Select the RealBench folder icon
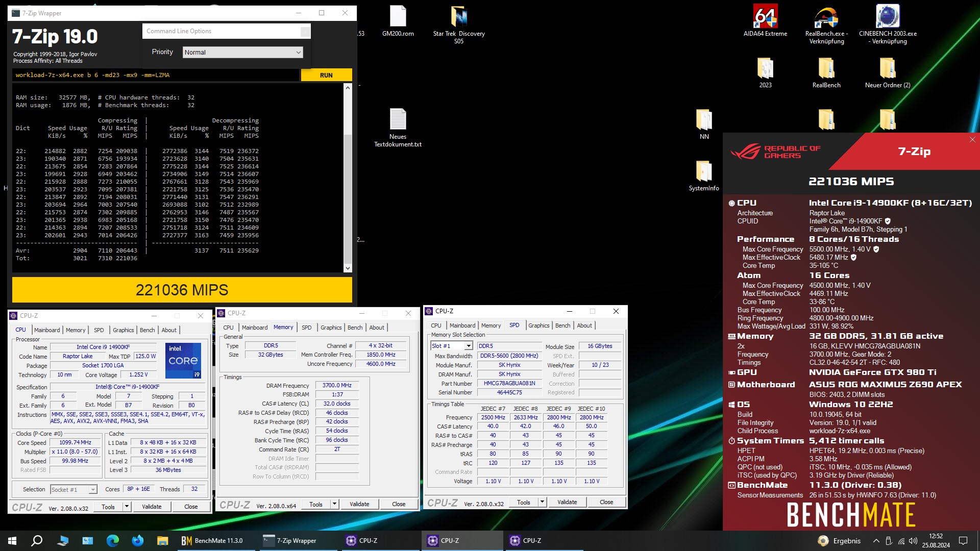 tap(826, 72)
